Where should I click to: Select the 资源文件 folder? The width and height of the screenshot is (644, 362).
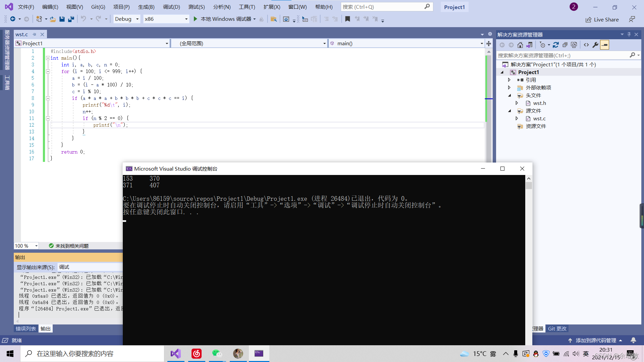(x=536, y=126)
